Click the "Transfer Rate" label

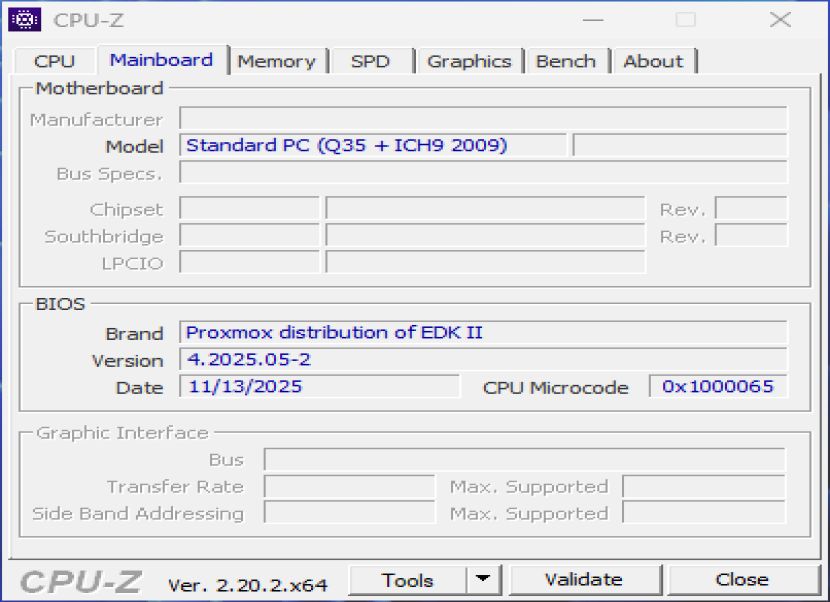click(x=175, y=487)
